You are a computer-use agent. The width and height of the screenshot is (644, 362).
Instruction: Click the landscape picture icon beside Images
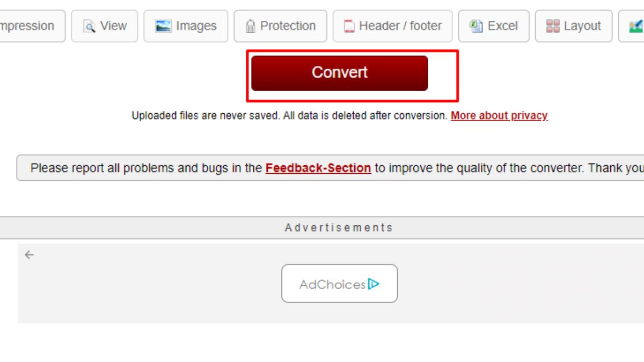[163, 26]
